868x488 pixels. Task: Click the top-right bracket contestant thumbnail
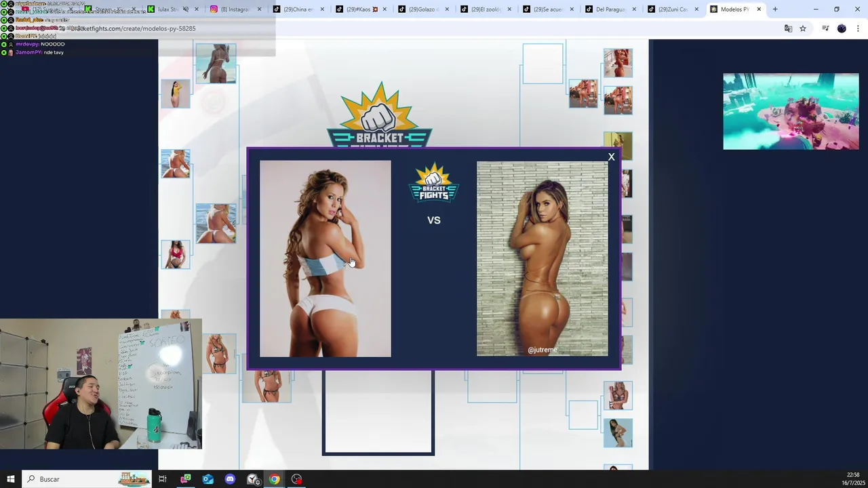tap(618, 63)
